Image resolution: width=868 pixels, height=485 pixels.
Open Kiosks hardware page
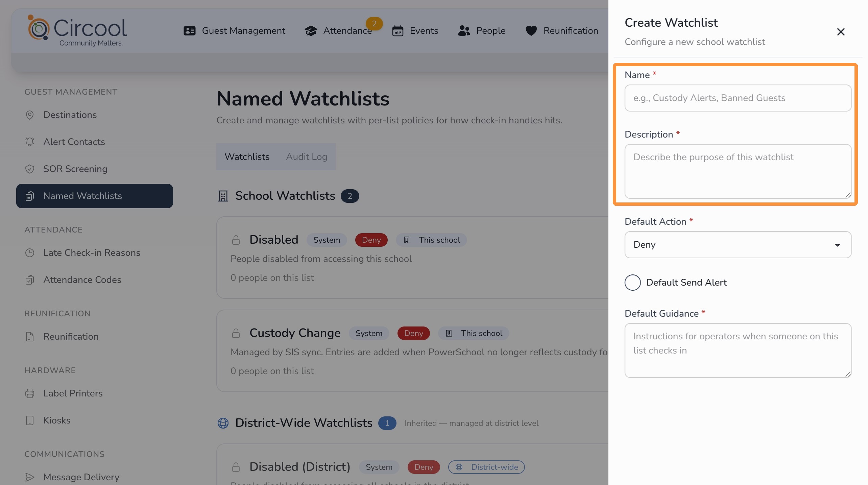point(95,420)
